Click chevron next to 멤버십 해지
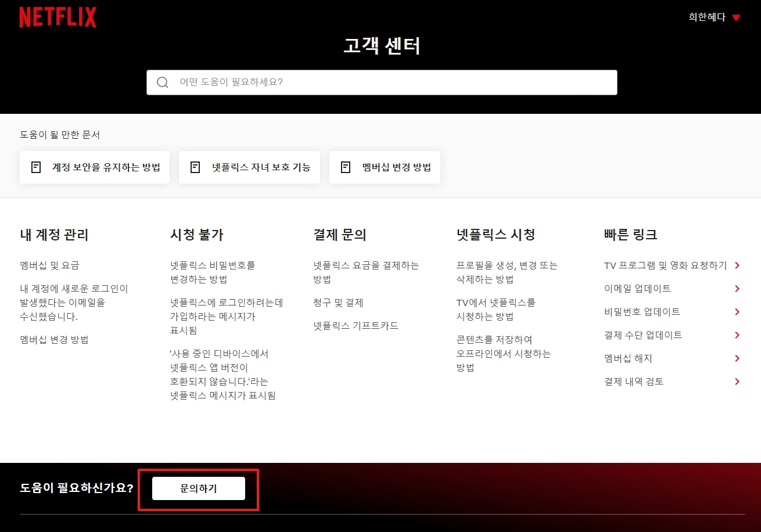Image resolution: width=761 pixels, height=532 pixels. [x=737, y=358]
